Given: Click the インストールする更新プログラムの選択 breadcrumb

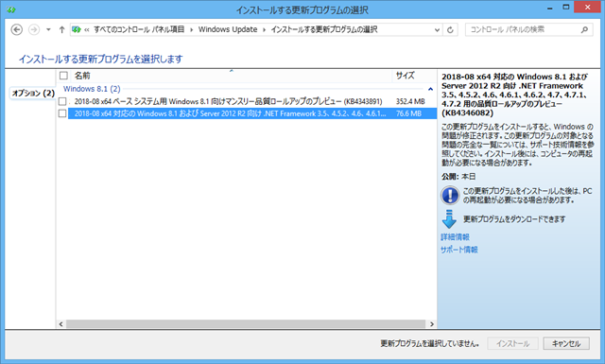Looking at the screenshot, I should 324,29.
